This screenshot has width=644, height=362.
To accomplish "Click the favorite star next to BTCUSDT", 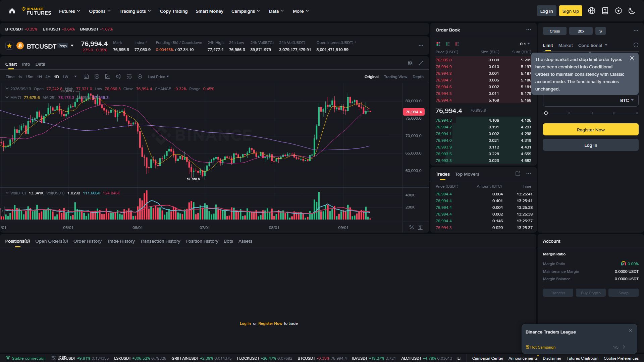I will [9, 46].
